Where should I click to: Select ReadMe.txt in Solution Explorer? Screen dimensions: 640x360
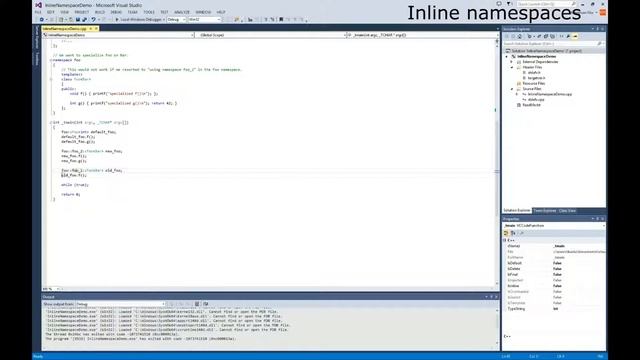click(x=531, y=105)
